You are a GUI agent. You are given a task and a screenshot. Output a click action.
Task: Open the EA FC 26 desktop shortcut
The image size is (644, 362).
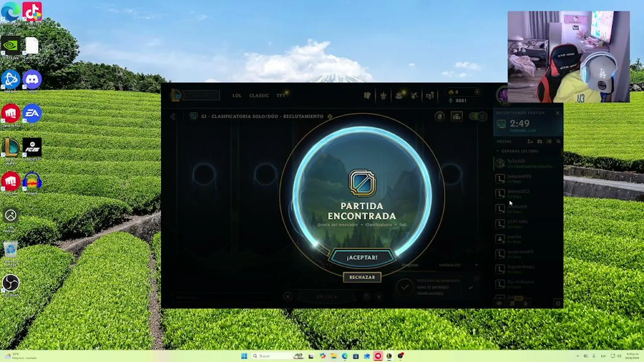click(32, 148)
